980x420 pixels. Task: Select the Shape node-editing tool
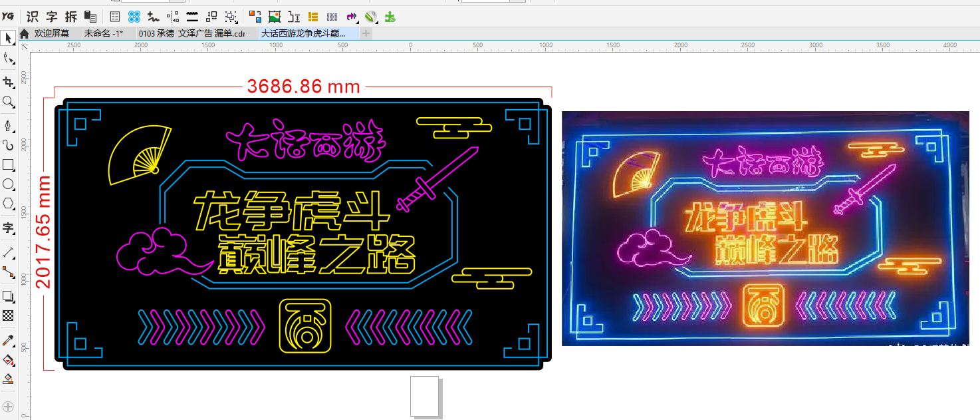click(8, 59)
